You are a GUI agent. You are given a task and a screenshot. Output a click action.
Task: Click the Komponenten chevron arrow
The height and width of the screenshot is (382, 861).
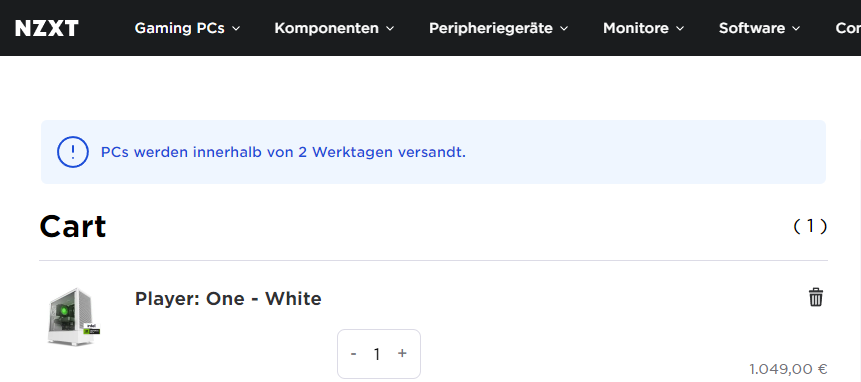(x=389, y=29)
